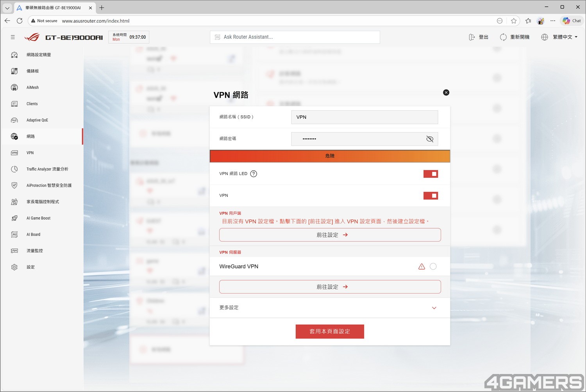The image size is (586, 392).
Task: Show the network password with eye icon
Action: point(430,139)
